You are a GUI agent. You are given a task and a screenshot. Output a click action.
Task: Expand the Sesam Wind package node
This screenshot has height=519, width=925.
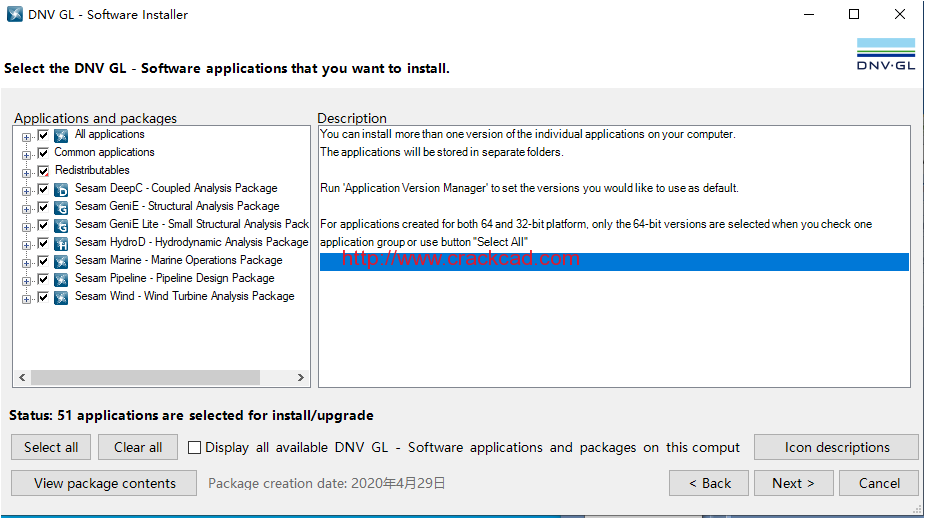26,299
